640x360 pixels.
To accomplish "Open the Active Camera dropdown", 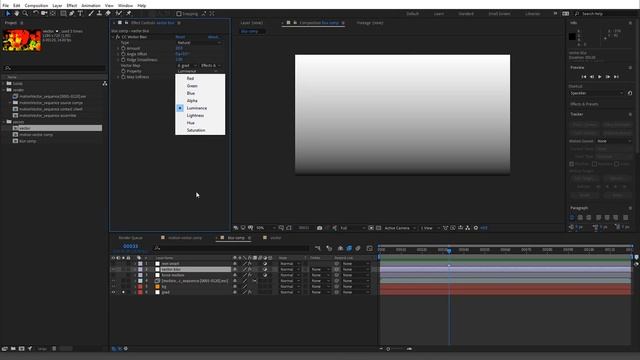I will (400, 228).
